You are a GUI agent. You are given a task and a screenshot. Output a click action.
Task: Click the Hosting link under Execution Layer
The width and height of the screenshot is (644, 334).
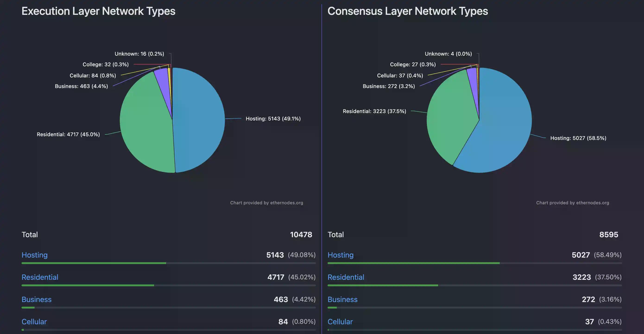coord(35,255)
